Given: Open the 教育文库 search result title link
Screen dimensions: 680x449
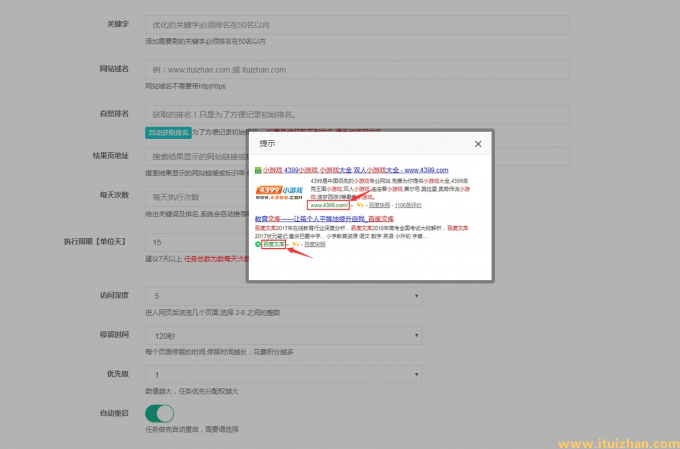Looking at the screenshot, I should point(324,219).
